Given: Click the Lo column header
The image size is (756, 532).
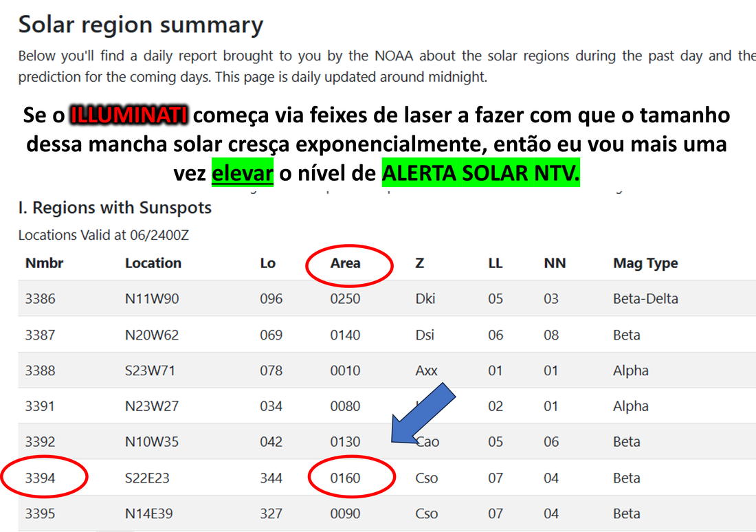Looking at the screenshot, I should (x=267, y=263).
